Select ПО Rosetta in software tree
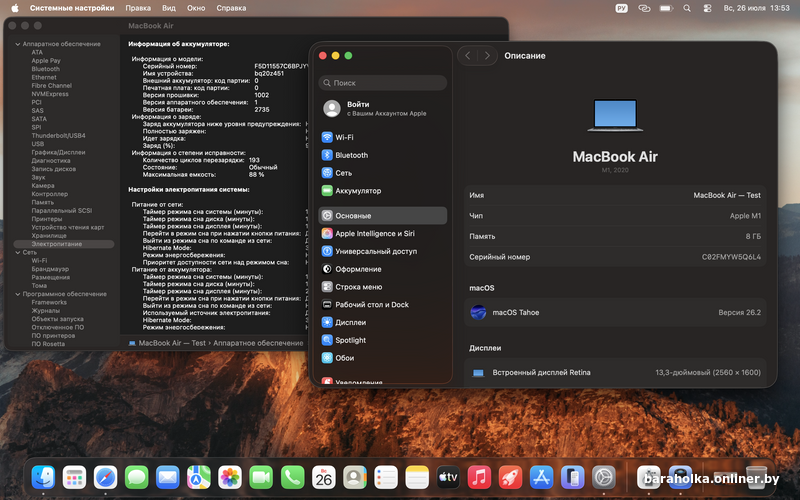 [48, 344]
